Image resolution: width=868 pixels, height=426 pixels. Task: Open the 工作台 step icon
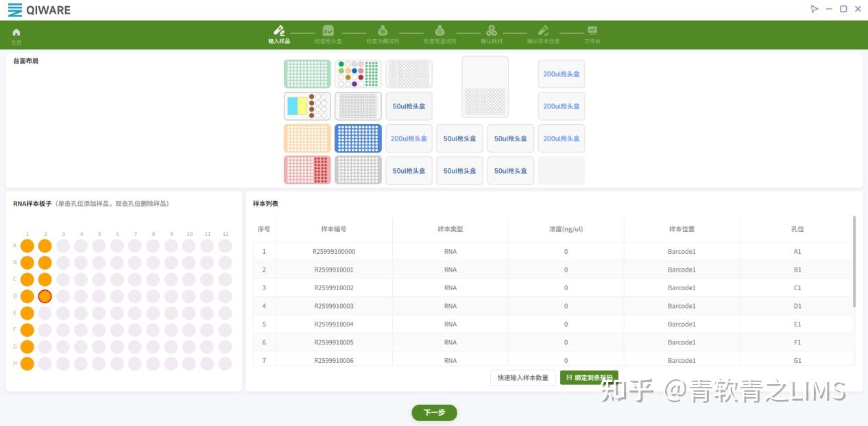pyautogui.click(x=592, y=31)
